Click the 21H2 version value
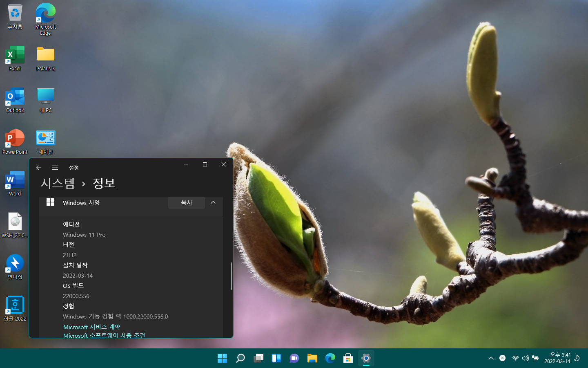The width and height of the screenshot is (588, 368). [x=69, y=255]
